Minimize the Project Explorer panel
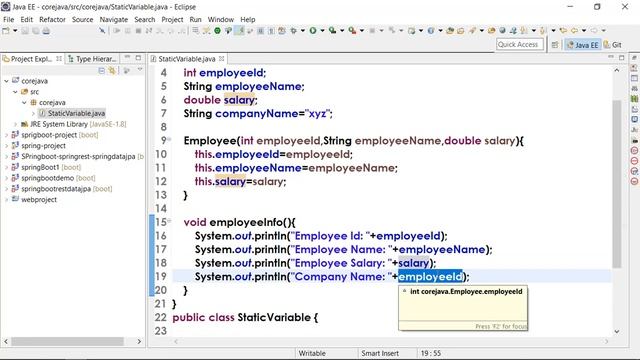Viewport: 640px width, 360px height. [x=127, y=58]
